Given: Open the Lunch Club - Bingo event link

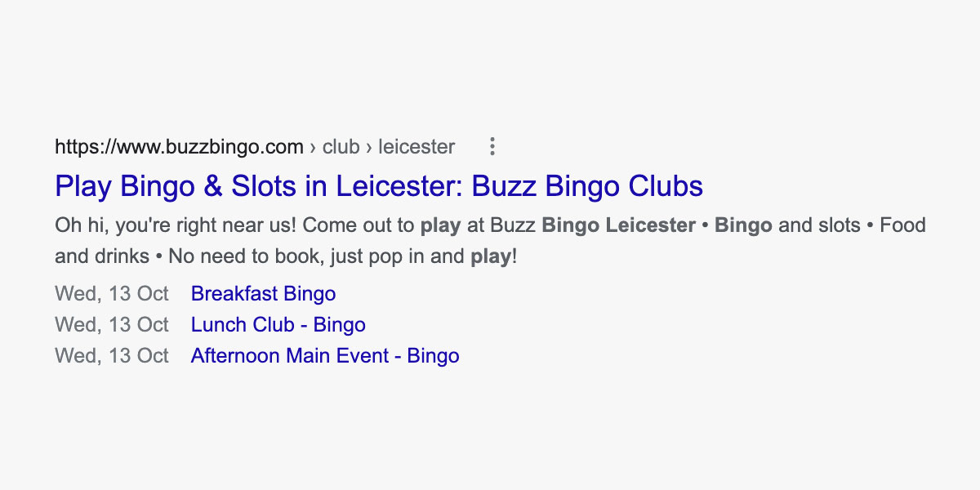Looking at the screenshot, I should tap(278, 325).
